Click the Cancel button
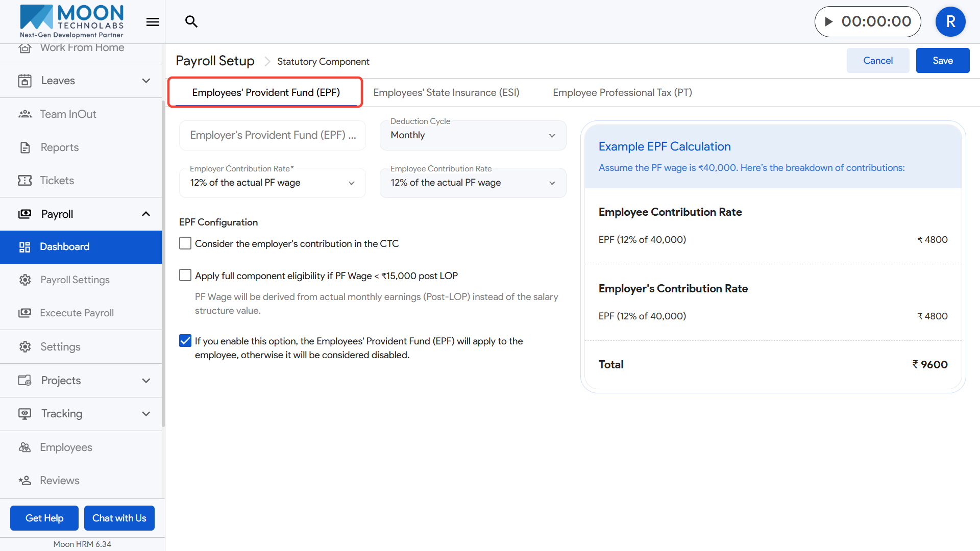The image size is (980, 551). [x=877, y=61]
